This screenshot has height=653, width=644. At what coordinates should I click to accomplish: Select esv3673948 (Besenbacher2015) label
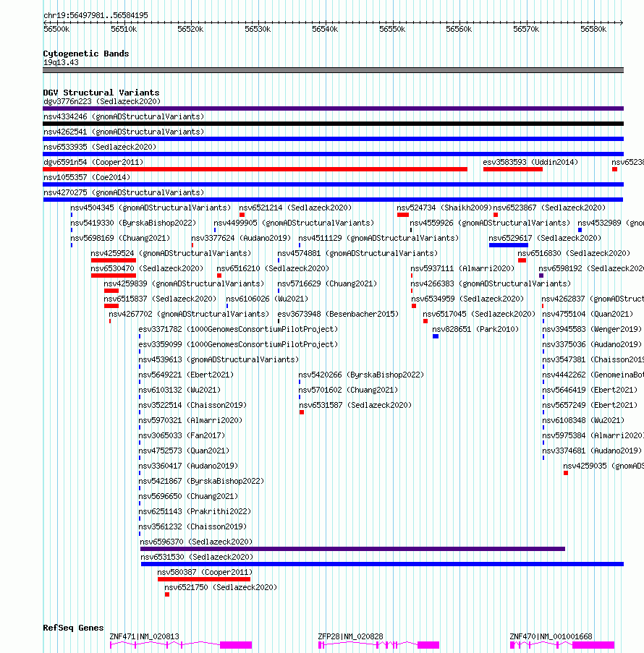point(338,315)
